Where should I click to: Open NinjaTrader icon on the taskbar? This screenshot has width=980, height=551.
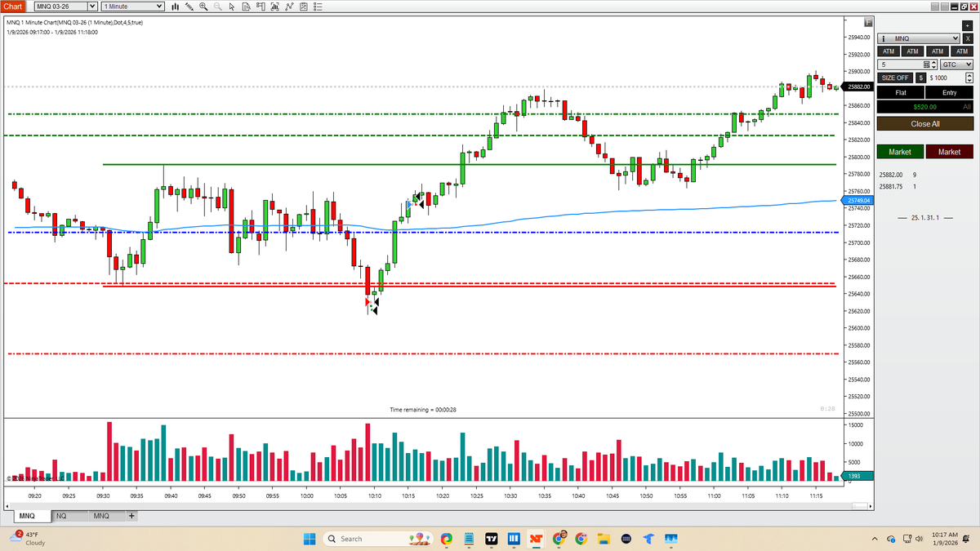[x=536, y=539]
